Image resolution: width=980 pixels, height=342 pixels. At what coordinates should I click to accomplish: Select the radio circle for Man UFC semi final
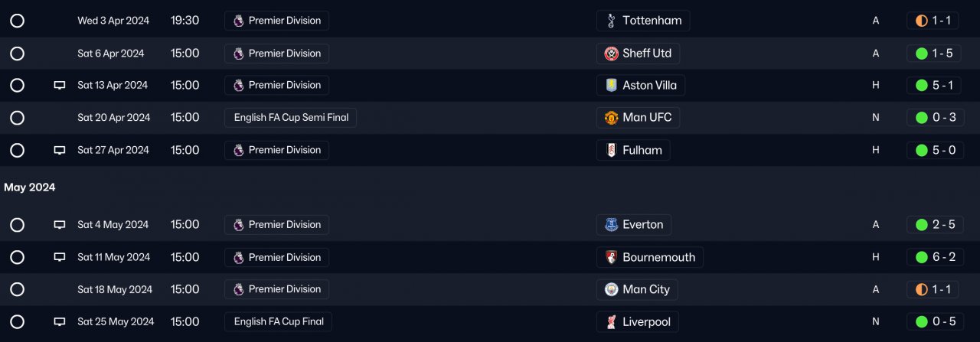17,118
